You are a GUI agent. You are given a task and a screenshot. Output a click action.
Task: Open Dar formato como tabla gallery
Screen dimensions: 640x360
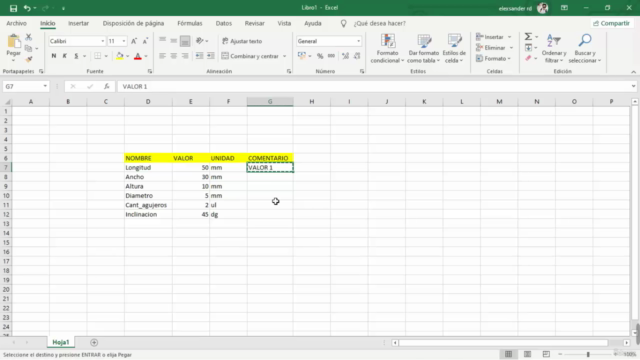pyautogui.click(x=423, y=49)
